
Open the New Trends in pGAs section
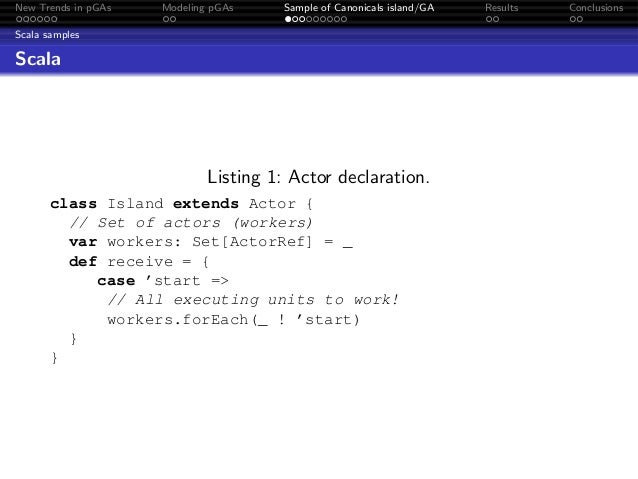click(63, 7)
